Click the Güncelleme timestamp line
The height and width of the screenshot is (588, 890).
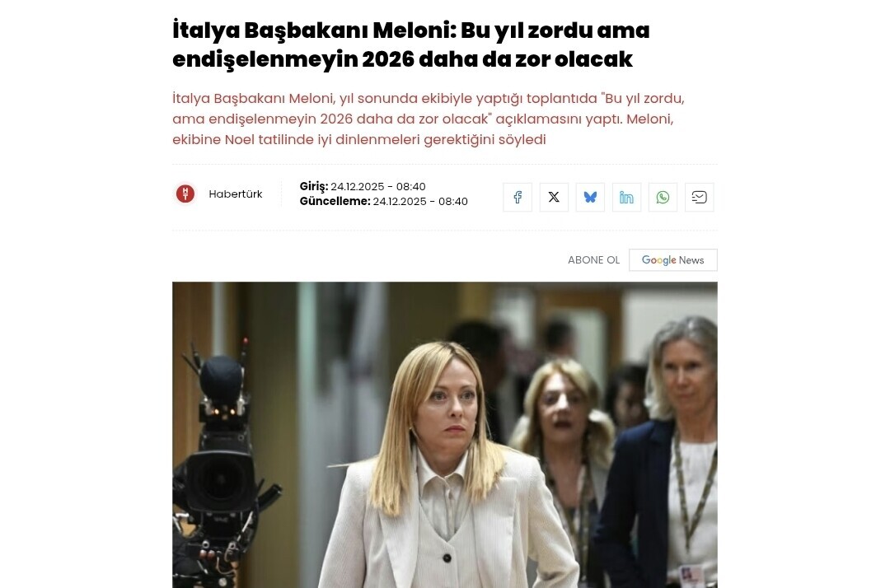coord(384,201)
